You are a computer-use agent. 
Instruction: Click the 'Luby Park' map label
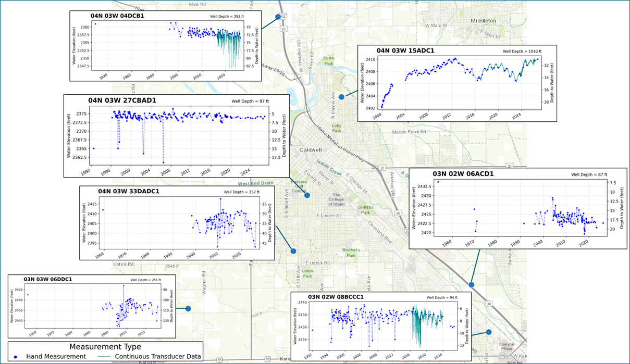337,127
